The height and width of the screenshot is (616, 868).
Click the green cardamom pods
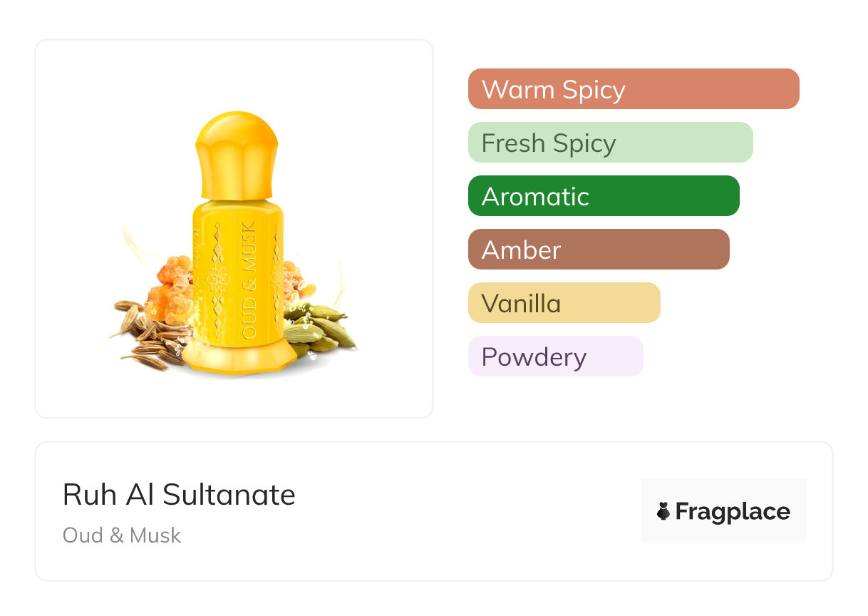pyautogui.click(x=319, y=328)
